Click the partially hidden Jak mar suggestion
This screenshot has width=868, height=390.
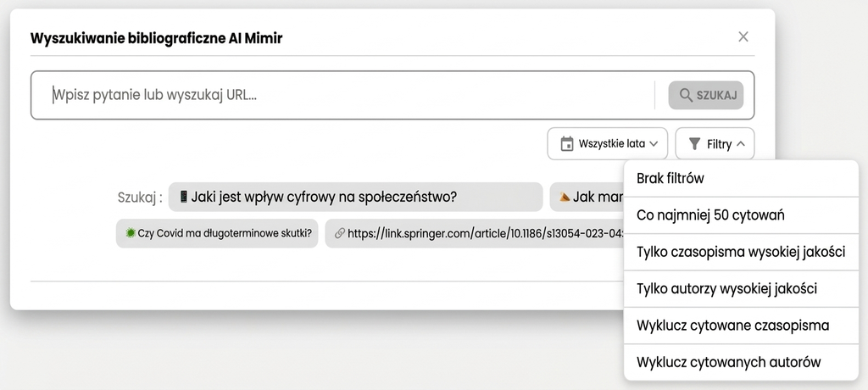(587, 197)
